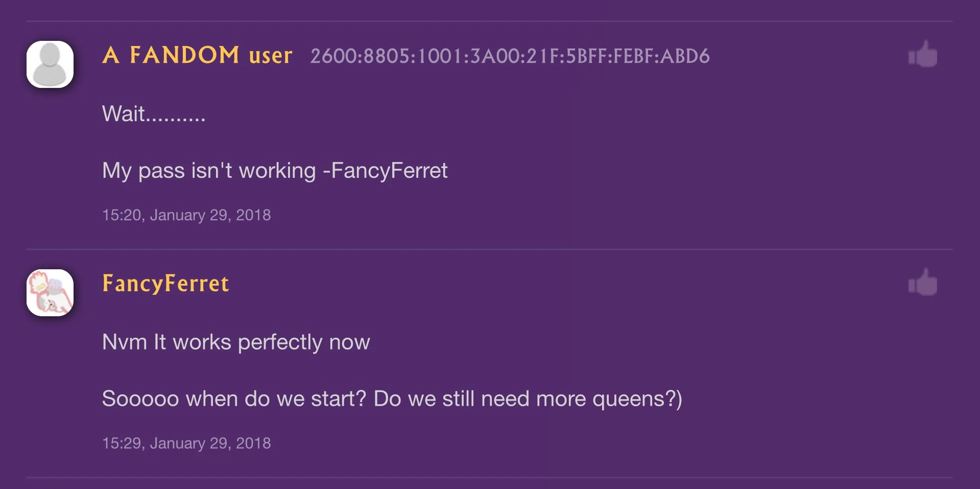Open FancyFerret's profile picture

coord(50,293)
